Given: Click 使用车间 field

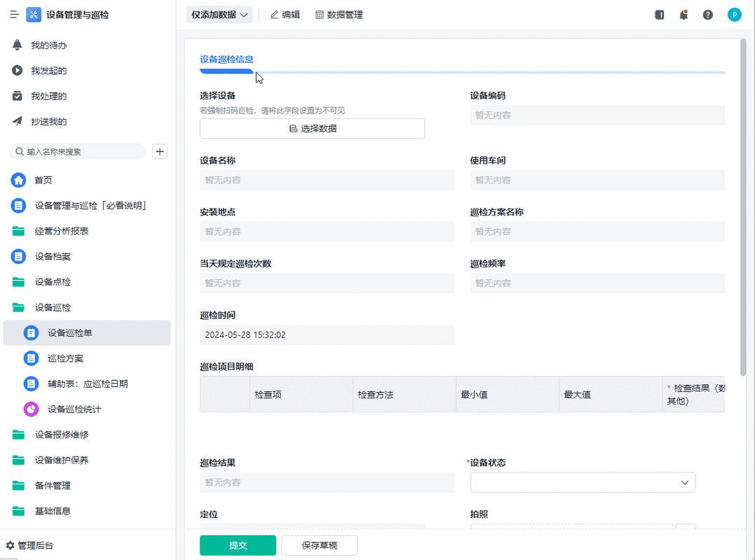Looking at the screenshot, I should 597,180.
